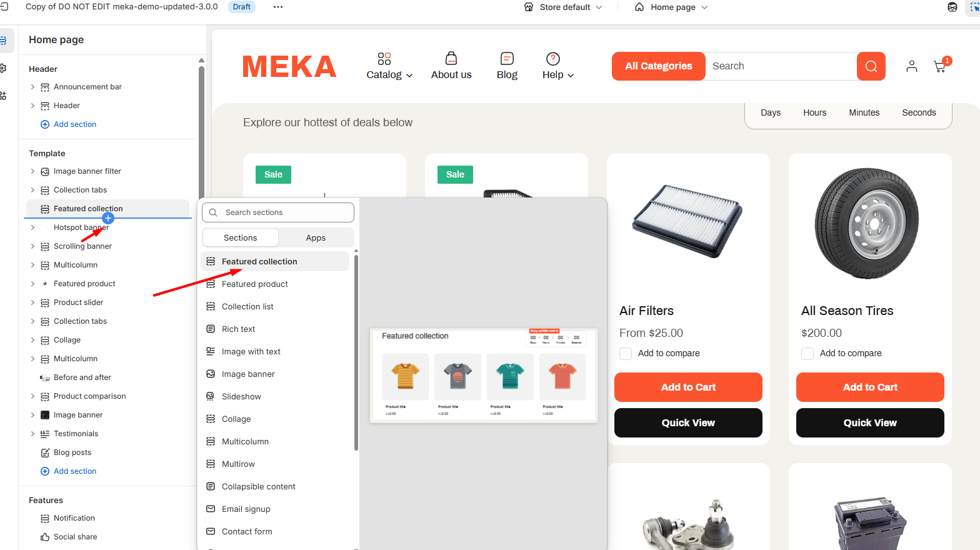
Task: Click the orange search magnifier button
Action: pos(871,66)
